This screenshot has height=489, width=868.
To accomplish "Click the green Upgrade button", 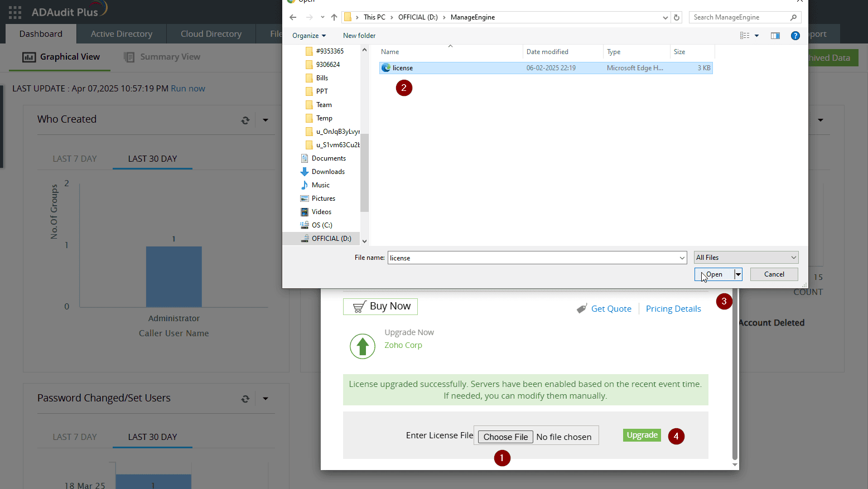I will coord(642,435).
